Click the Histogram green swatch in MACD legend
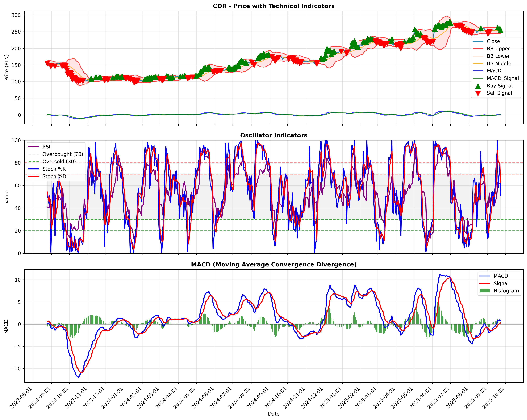Image resolution: width=527 pixels, height=420 pixels. coord(485,291)
